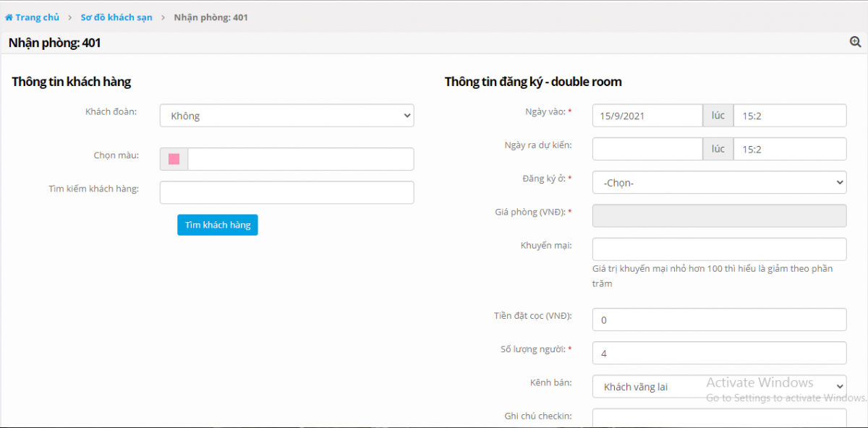Open the Đăng ký ở dropdown

coord(719,183)
